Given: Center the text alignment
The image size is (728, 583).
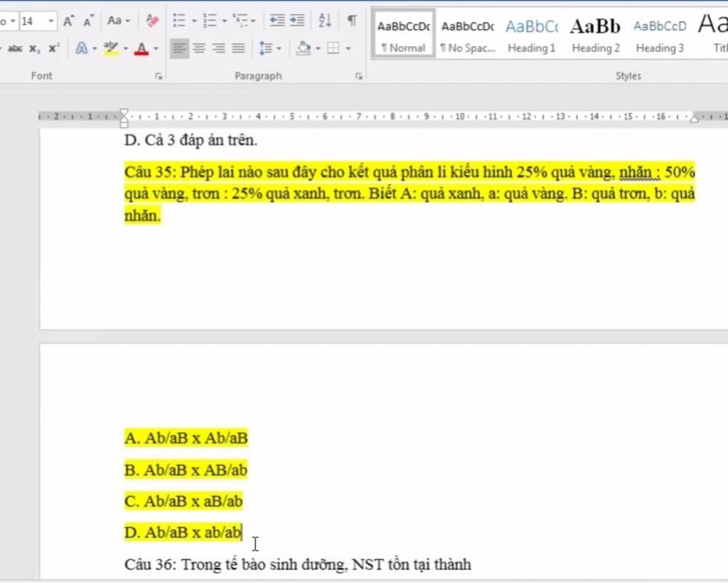Looking at the screenshot, I should [199, 48].
